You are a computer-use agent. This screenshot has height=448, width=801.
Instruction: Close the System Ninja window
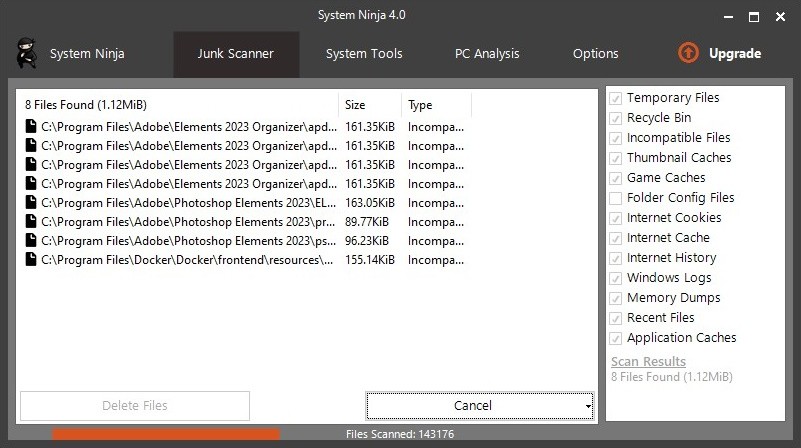[x=780, y=17]
